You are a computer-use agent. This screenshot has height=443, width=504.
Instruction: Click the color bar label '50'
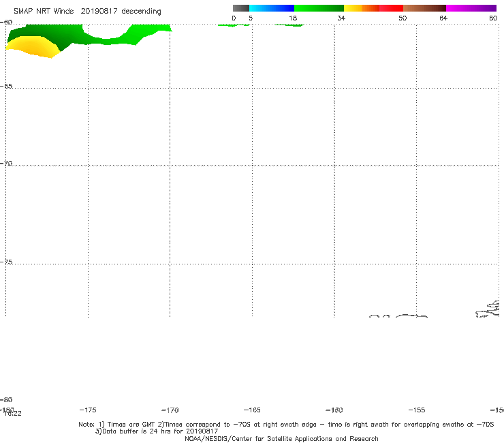[403, 18]
